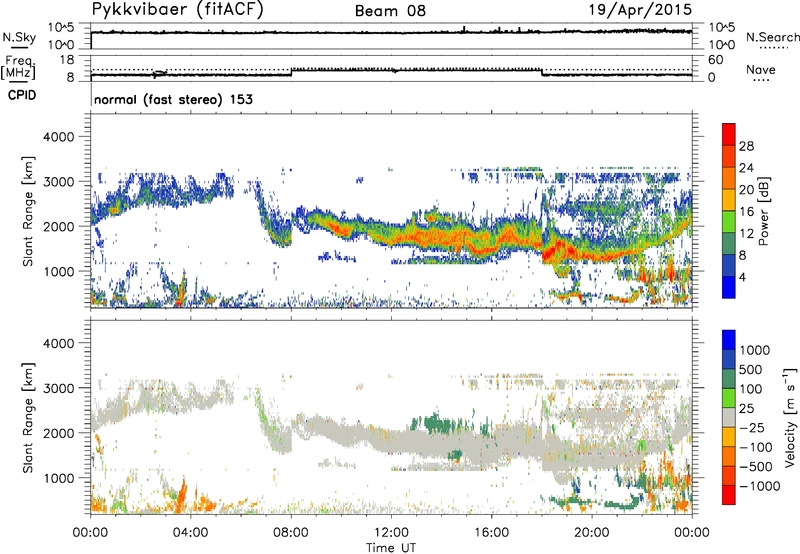Select the "Beam 08" heading
This screenshot has height=554, width=800.
tap(390, 11)
